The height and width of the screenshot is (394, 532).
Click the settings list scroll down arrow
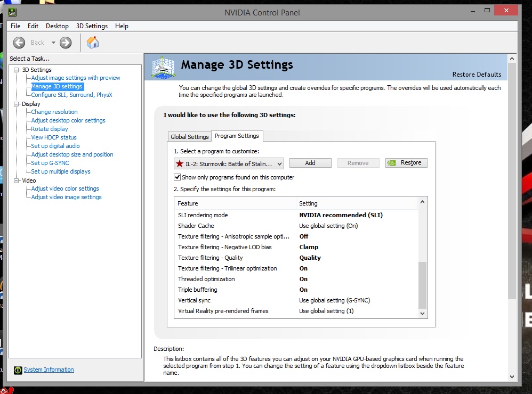point(422,314)
